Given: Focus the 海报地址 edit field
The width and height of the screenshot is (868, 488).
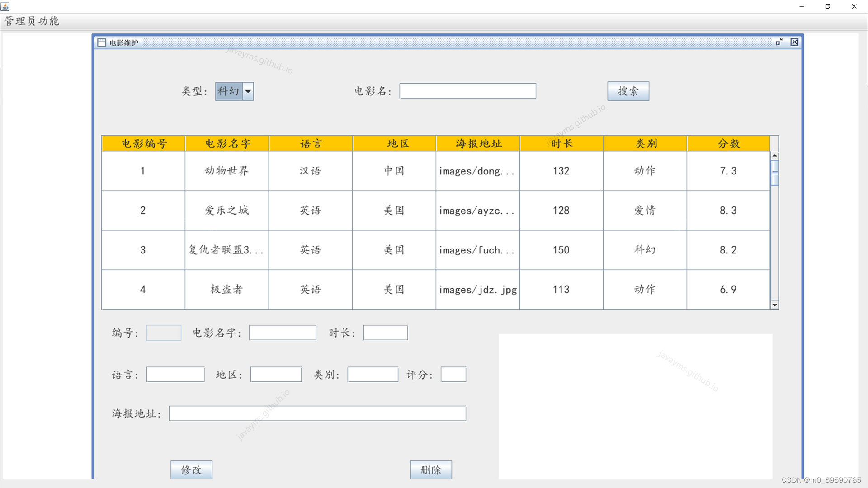Looking at the screenshot, I should tap(317, 413).
